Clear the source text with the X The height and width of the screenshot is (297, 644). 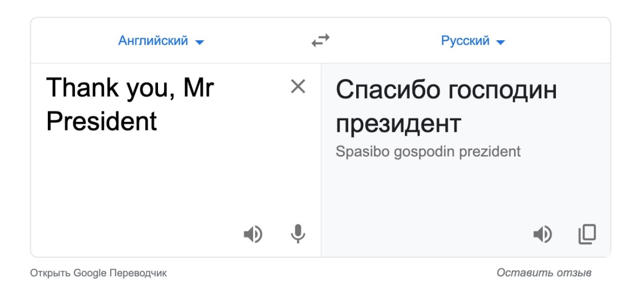click(x=298, y=87)
